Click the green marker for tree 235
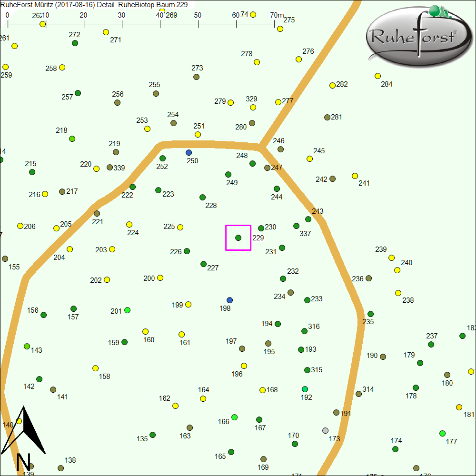 pyautogui.click(x=370, y=314)
